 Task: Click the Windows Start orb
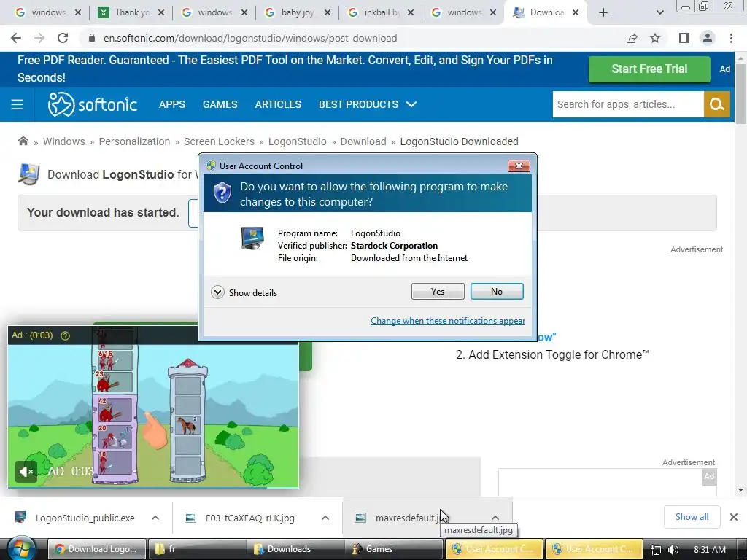(x=22, y=549)
